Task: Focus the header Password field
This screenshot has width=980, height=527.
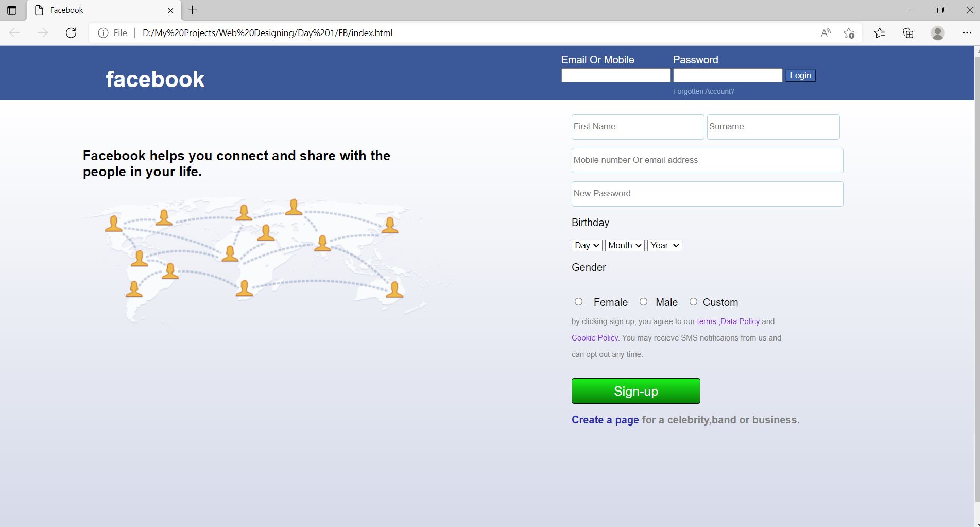Action: 728,75
